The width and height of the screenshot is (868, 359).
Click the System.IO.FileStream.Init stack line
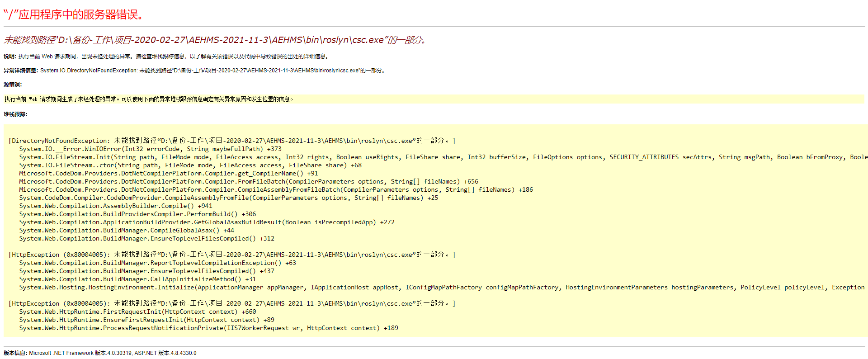pos(443,157)
